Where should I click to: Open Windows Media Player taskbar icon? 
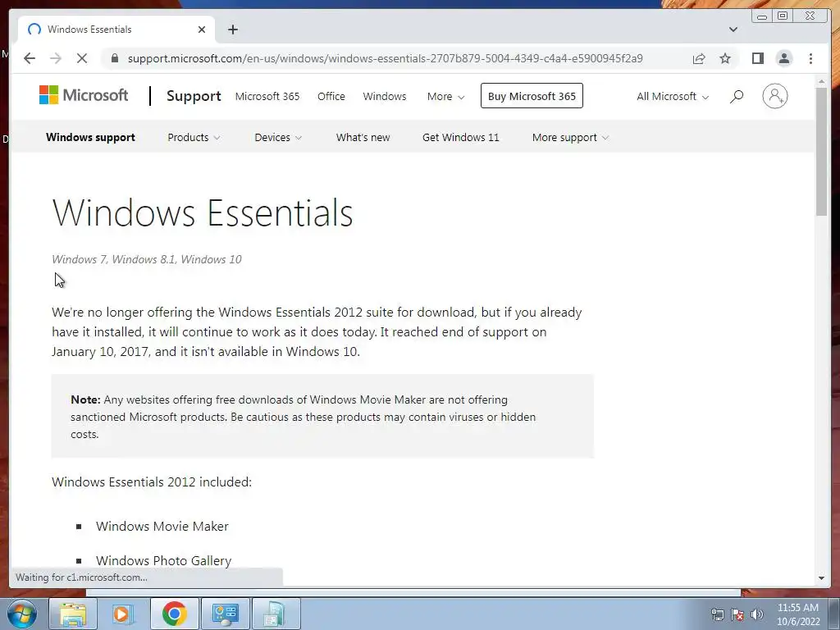coord(123,614)
